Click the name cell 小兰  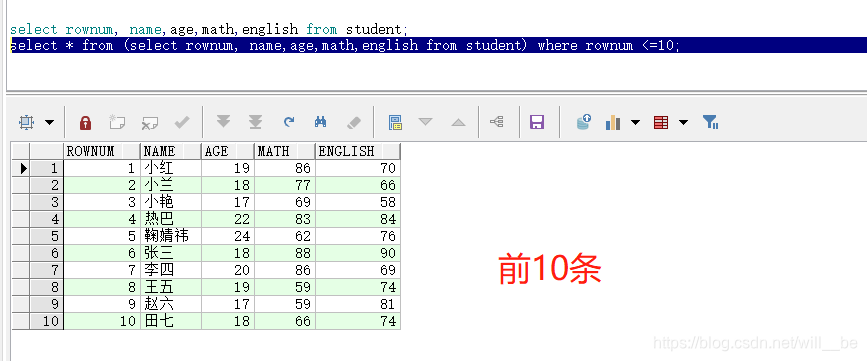coord(171,185)
